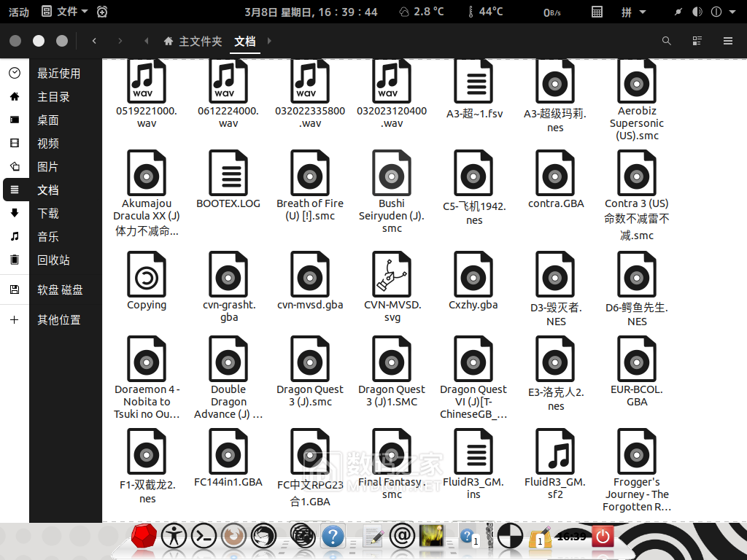Open 最近使用 in the sidebar
Screen dimensions: 747x560
pyautogui.click(x=58, y=74)
